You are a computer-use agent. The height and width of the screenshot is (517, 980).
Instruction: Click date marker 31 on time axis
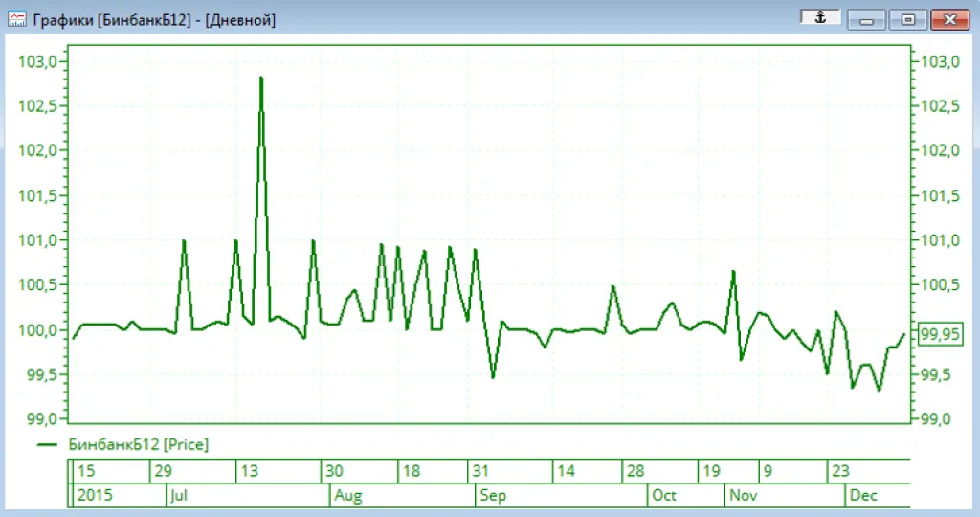coord(479,471)
